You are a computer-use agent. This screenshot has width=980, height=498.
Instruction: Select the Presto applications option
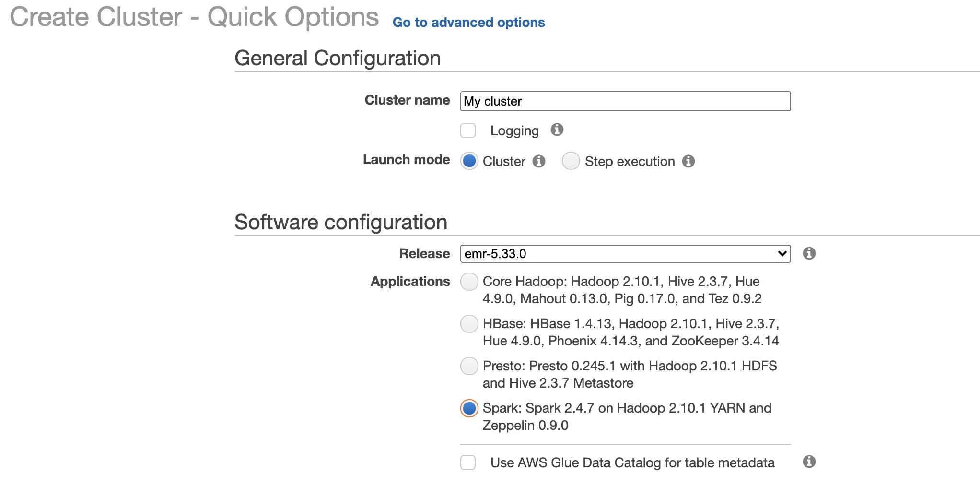pyautogui.click(x=469, y=366)
